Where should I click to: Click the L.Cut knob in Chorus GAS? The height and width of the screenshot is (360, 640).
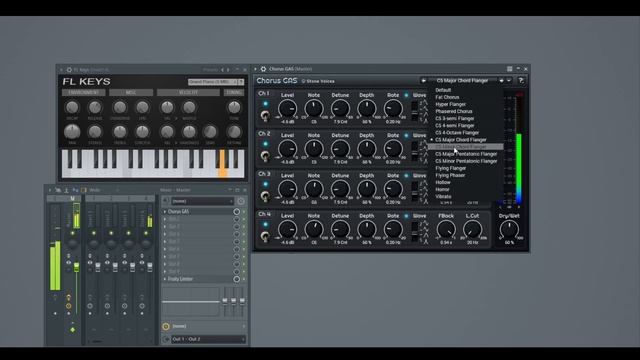click(472, 230)
